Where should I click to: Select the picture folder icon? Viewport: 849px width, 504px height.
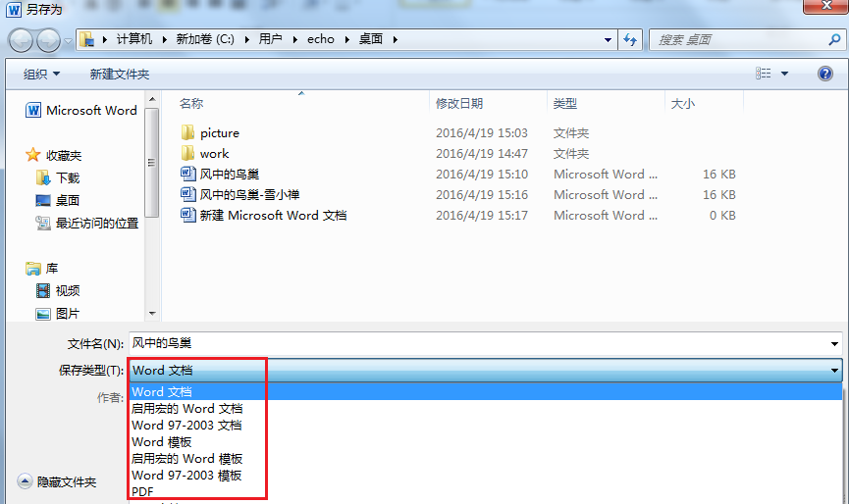(187, 132)
